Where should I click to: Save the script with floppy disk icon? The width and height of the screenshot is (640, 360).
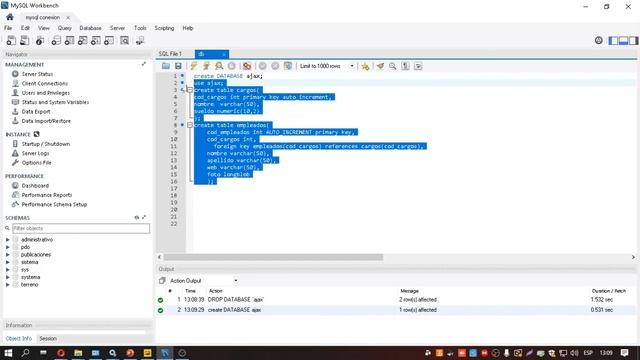pos(178,66)
